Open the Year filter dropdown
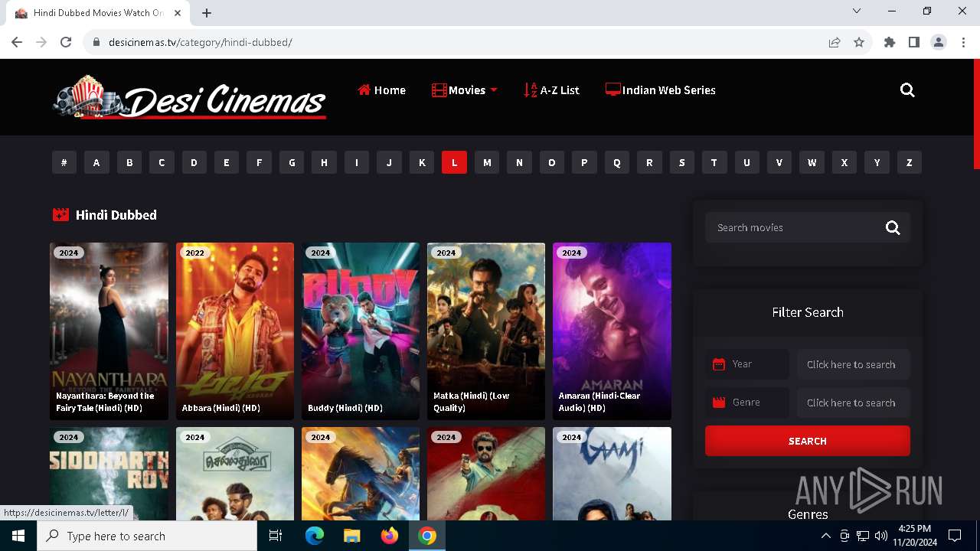This screenshot has height=551, width=980. (747, 364)
